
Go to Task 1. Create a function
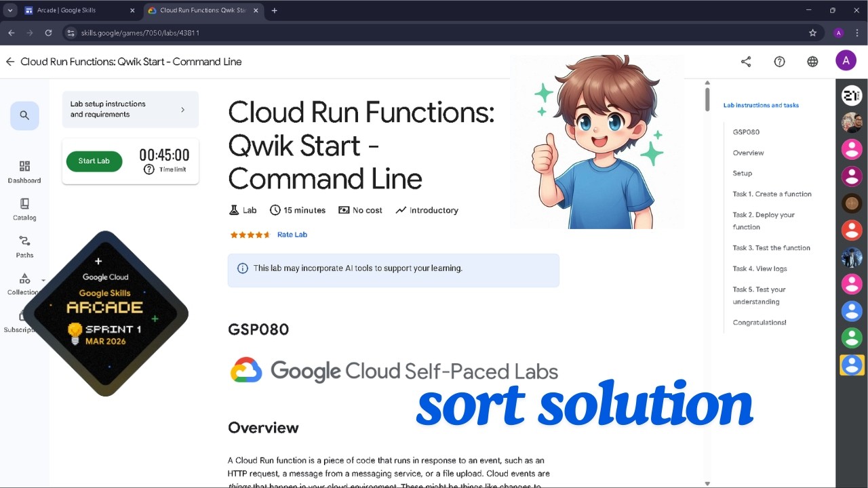(772, 194)
